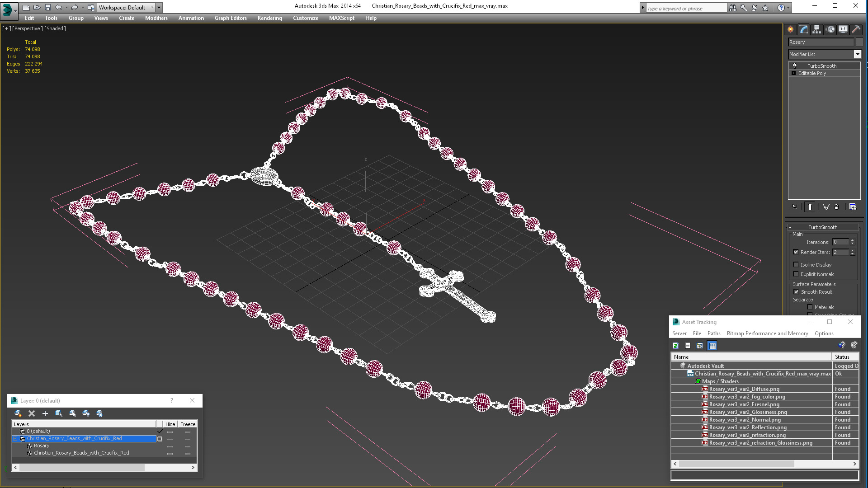Enable Isoline Display checkbox
The width and height of the screenshot is (868, 488).
point(796,265)
